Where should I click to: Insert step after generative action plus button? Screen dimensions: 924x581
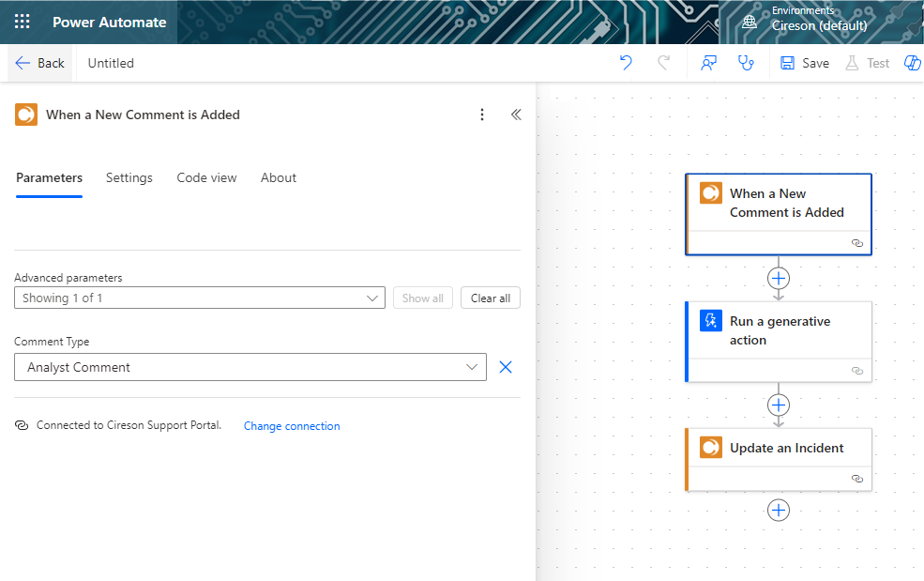pyautogui.click(x=779, y=405)
